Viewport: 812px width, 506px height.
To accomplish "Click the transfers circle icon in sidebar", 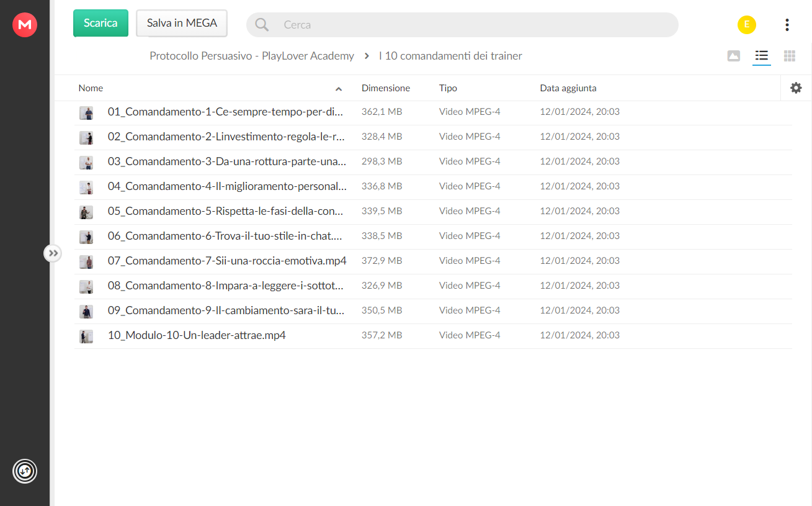I will 25,471.
